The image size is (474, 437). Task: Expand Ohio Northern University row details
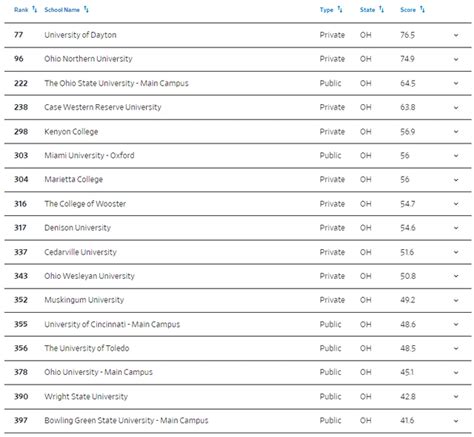[456, 59]
